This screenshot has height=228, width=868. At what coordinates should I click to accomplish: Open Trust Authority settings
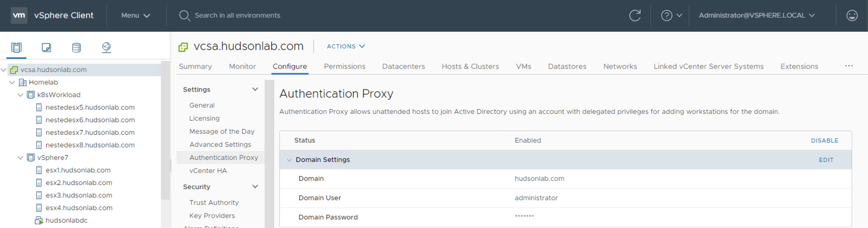214,202
